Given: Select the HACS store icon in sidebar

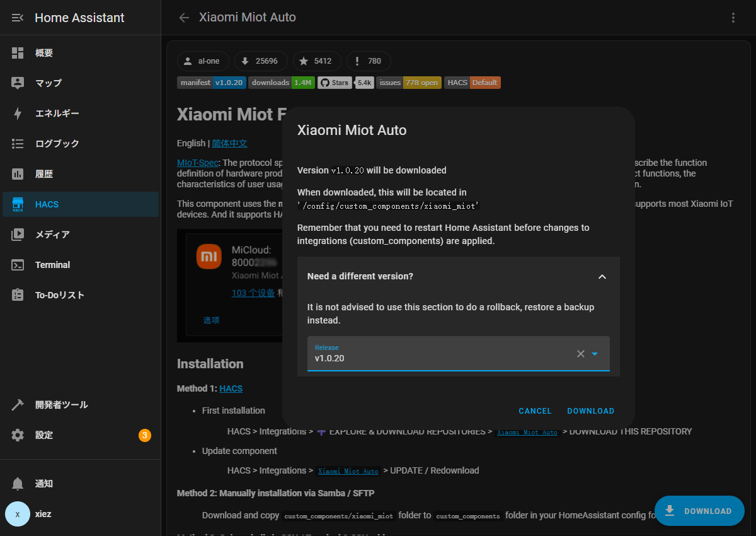Looking at the screenshot, I should (x=18, y=204).
